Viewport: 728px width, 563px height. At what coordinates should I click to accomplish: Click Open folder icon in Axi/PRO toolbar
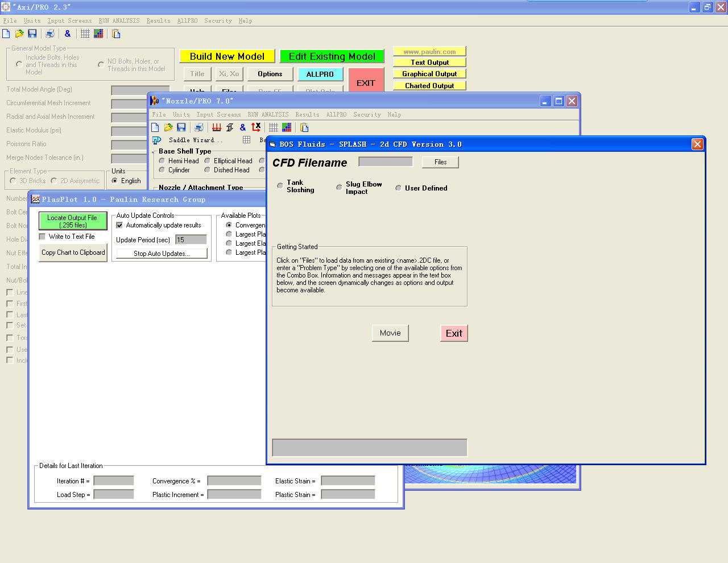(19, 34)
